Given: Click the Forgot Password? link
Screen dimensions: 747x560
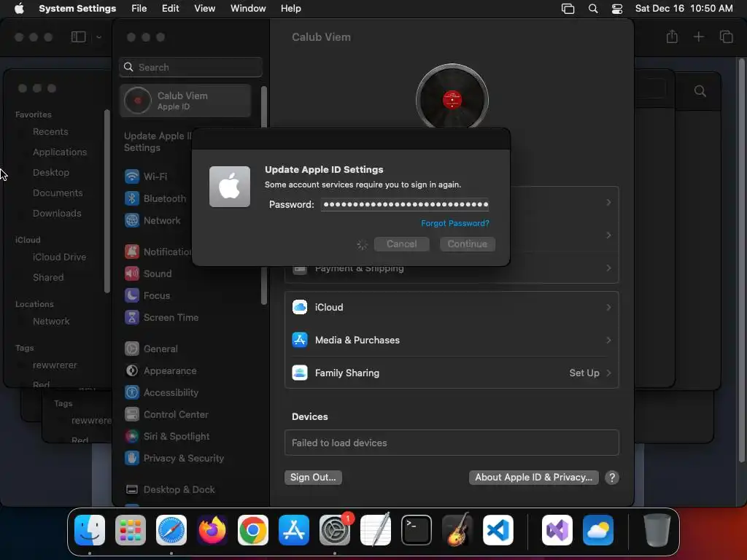Looking at the screenshot, I should pyautogui.click(x=455, y=223).
